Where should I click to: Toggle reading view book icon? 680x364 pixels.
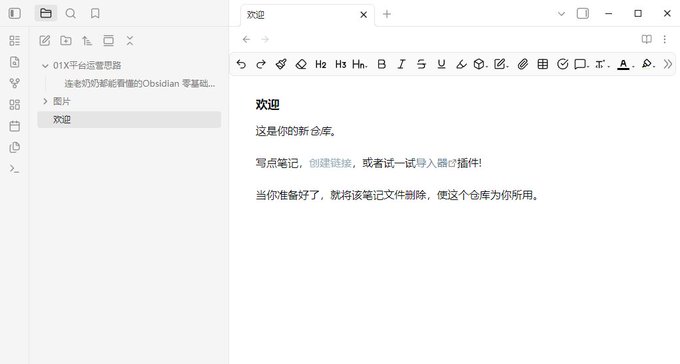coord(647,39)
